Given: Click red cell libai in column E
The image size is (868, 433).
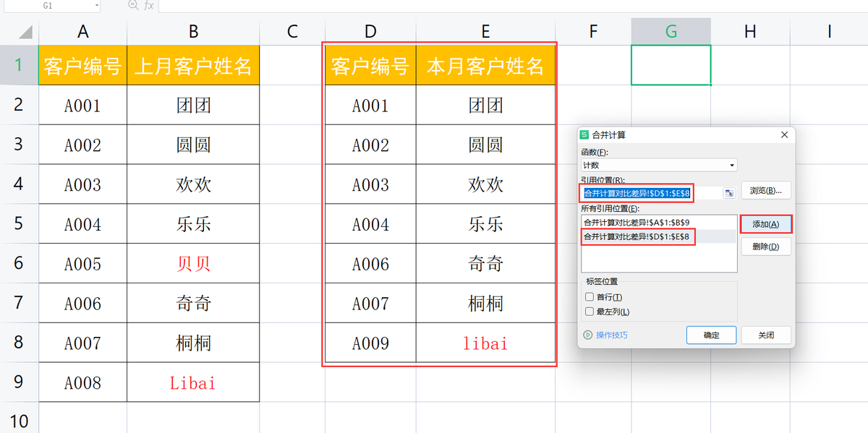Looking at the screenshot, I should (x=485, y=343).
